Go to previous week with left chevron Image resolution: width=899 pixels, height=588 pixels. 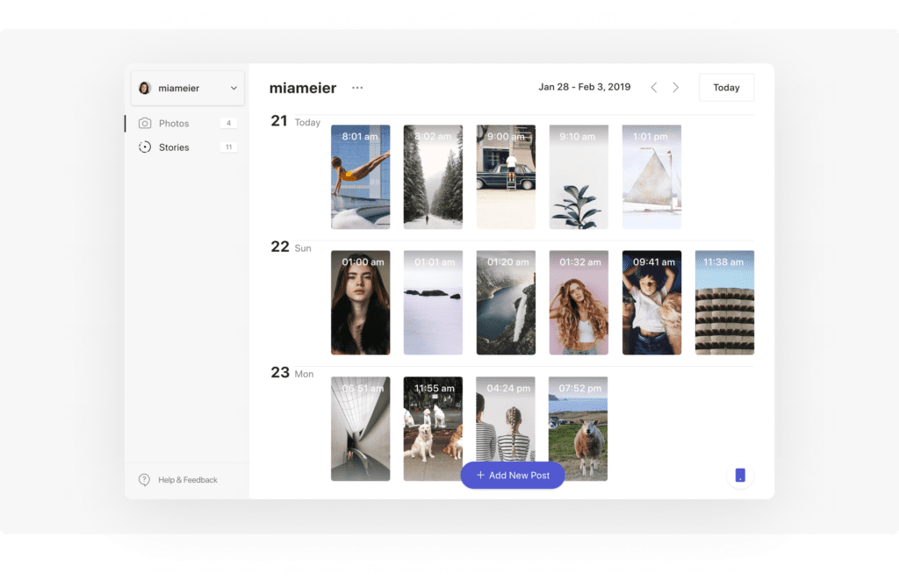(x=653, y=87)
